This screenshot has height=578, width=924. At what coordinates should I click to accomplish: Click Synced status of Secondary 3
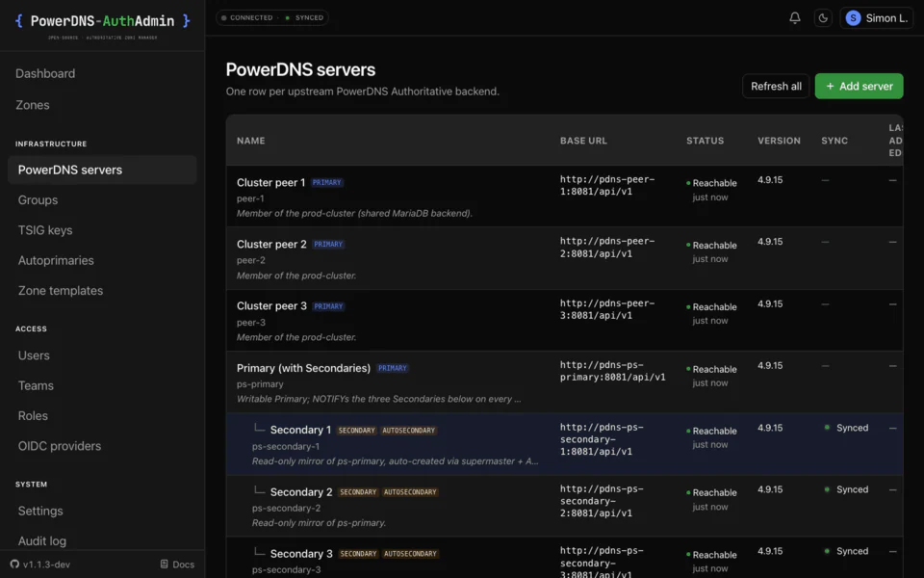[x=846, y=551]
